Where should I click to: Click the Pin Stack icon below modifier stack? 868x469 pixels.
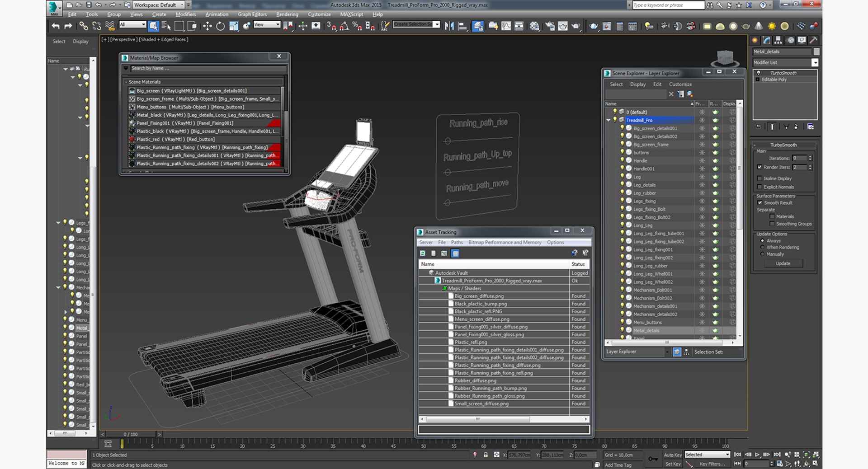coord(758,127)
